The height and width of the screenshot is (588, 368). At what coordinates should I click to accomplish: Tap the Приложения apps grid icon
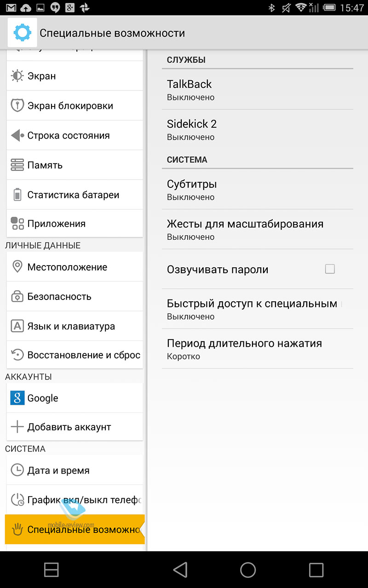[x=17, y=224]
